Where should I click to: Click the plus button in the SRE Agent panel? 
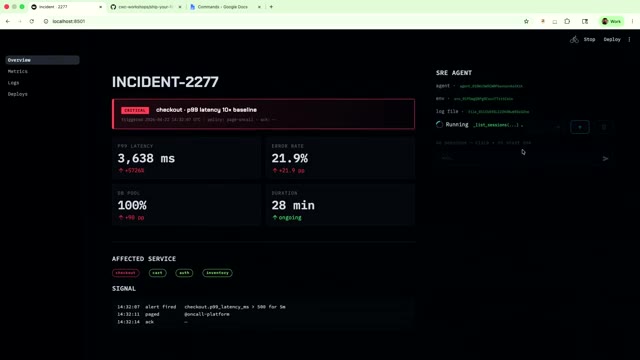click(580, 127)
